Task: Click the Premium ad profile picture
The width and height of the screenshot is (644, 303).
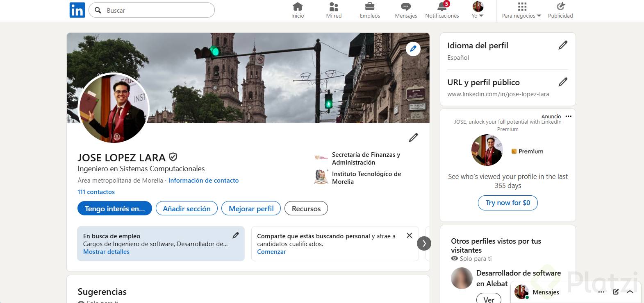Action: point(487,150)
